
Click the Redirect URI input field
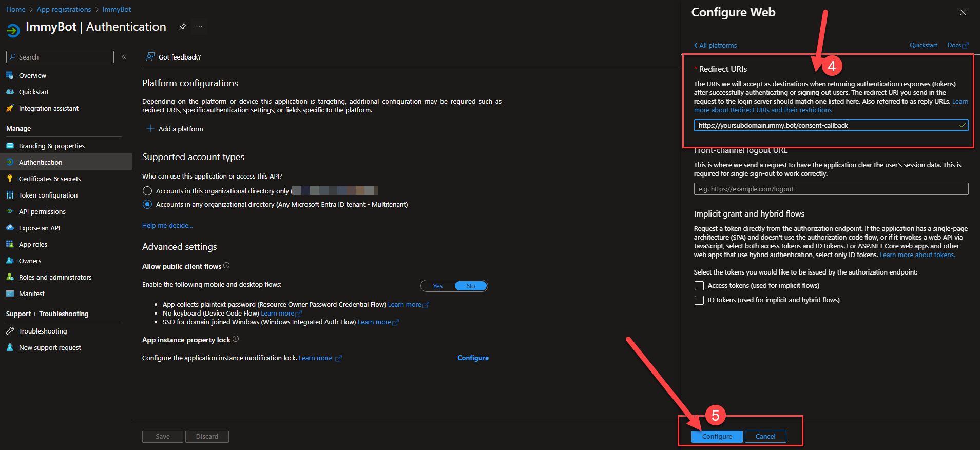(831, 125)
